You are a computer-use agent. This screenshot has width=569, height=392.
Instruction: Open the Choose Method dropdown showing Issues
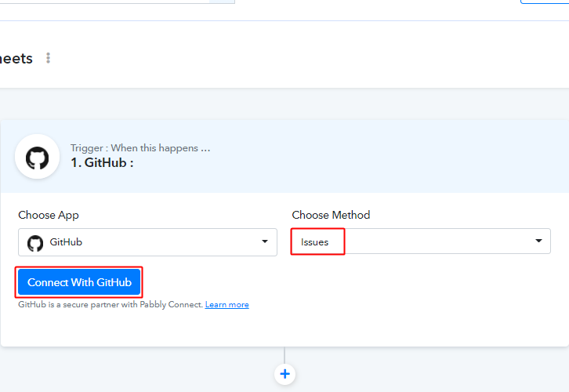[421, 241]
